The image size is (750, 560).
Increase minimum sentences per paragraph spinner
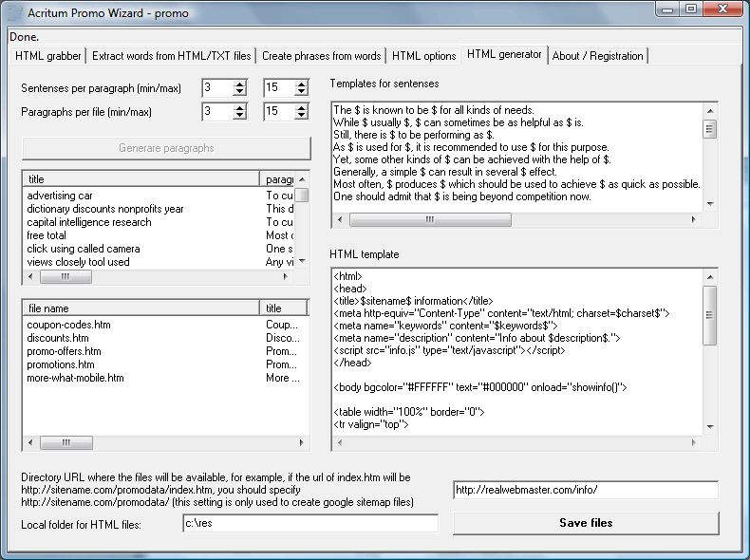(x=239, y=84)
